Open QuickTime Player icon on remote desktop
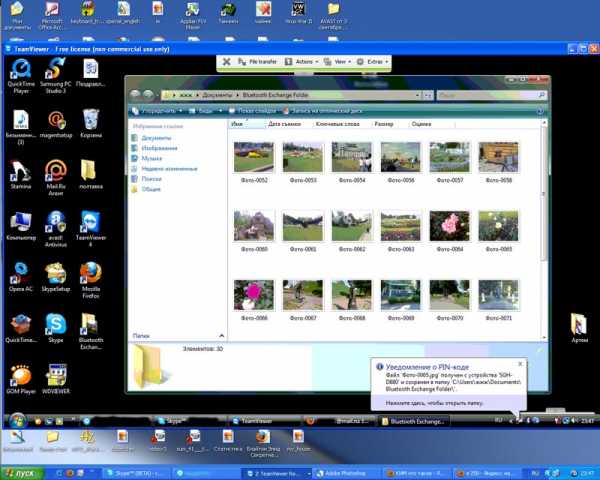 (21, 77)
